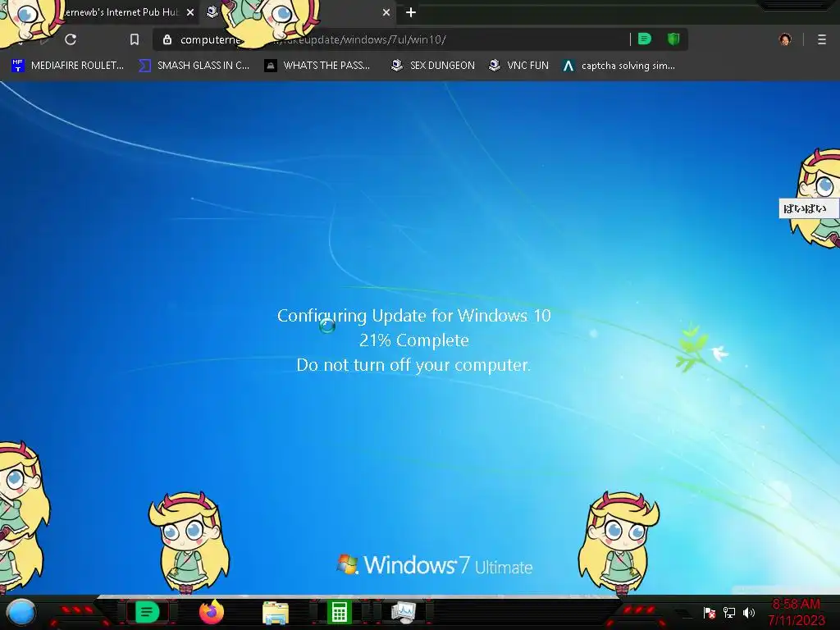This screenshot has width=840, height=630.
Task: Open the SEX DUNGEON bookmark
Action: click(433, 66)
